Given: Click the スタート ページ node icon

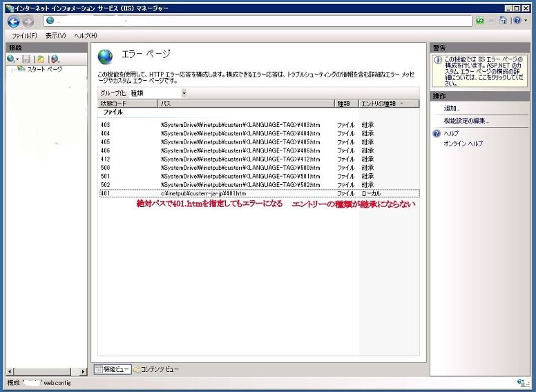Looking at the screenshot, I should point(21,68).
